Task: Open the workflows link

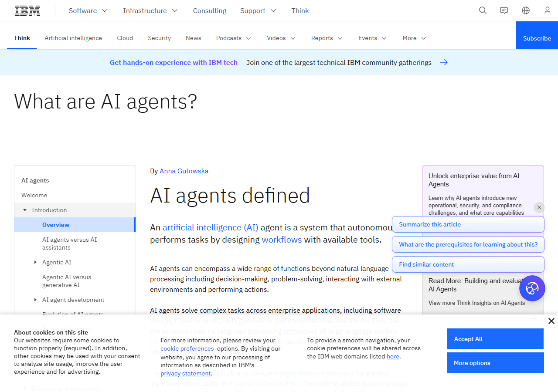Action: click(282, 240)
